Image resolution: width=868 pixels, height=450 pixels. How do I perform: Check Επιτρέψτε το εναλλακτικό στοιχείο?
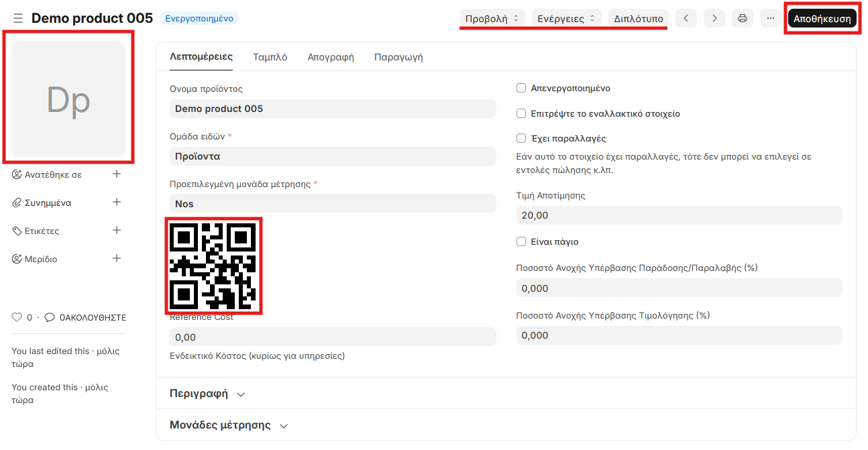[x=521, y=114]
